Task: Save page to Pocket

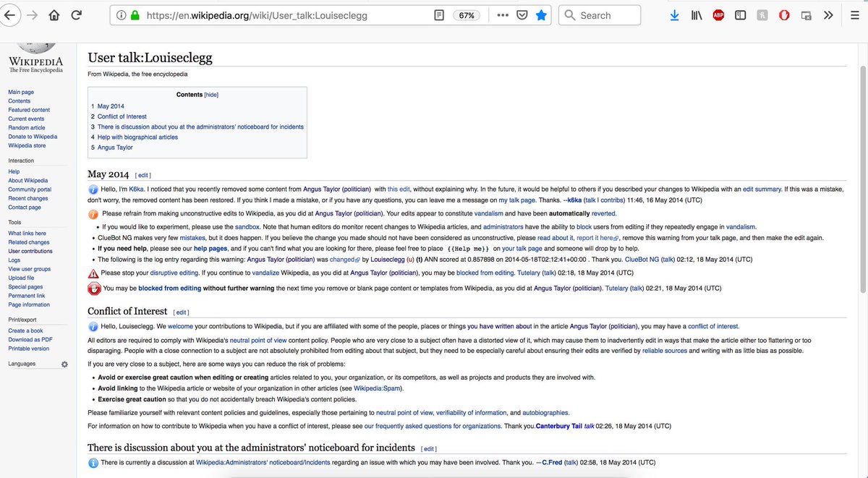Action: [522, 15]
